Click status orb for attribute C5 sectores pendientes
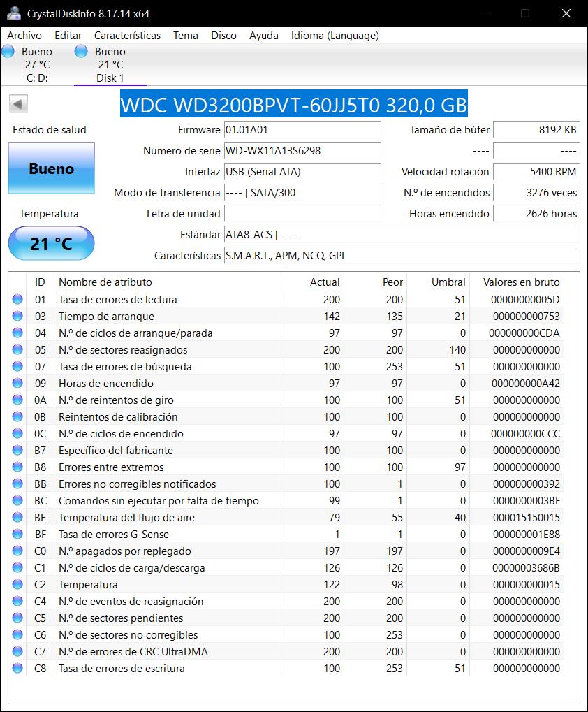The height and width of the screenshot is (712, 588). pos(17,618)
